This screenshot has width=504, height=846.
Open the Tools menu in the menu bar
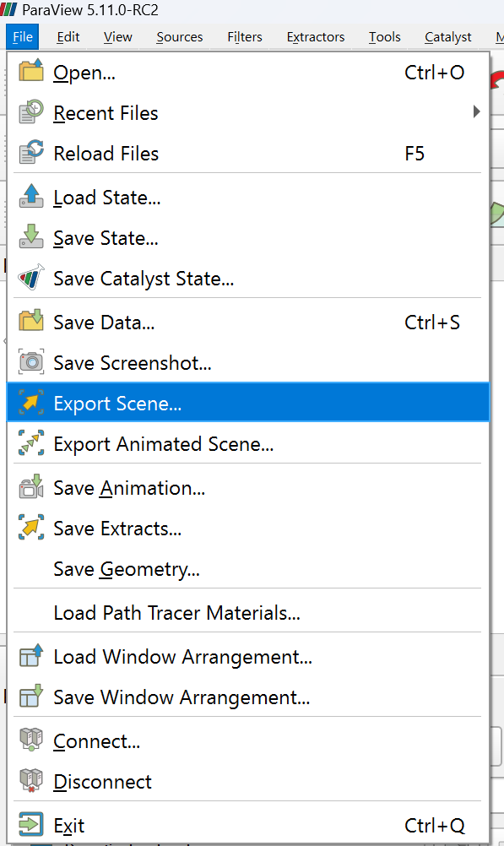point(384,36)
